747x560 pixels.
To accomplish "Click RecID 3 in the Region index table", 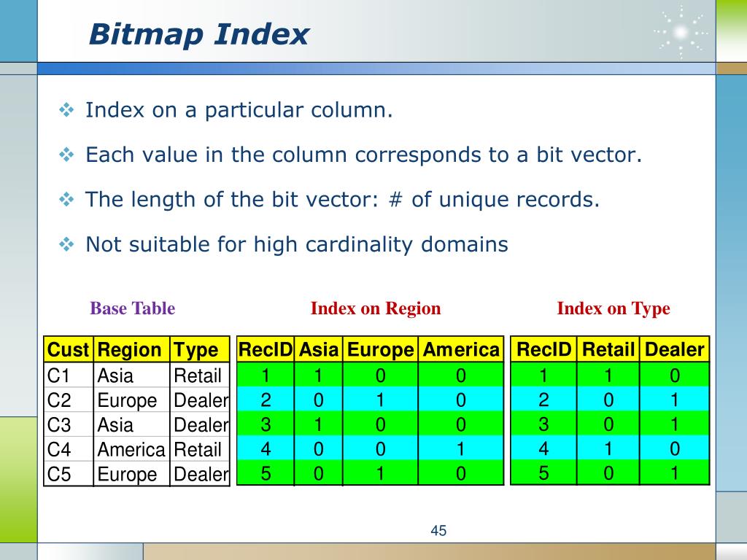I will (x=266, y=424).
